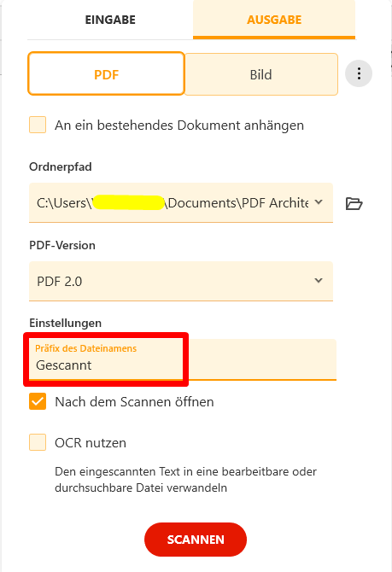Choose PDF as output format

pos(106,73)
